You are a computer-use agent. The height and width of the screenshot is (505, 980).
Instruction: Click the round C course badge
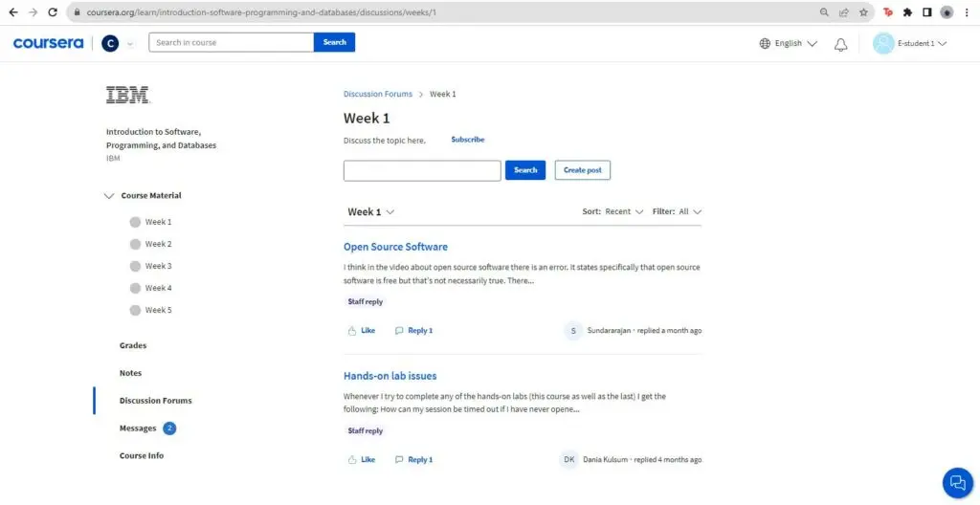click(x=110, y=43)
